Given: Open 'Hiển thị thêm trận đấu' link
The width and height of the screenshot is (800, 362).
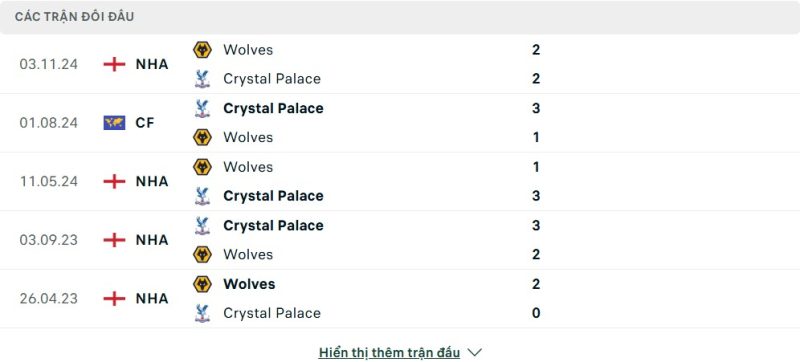Looking at the screenshot, I should [x=389, y=352].
